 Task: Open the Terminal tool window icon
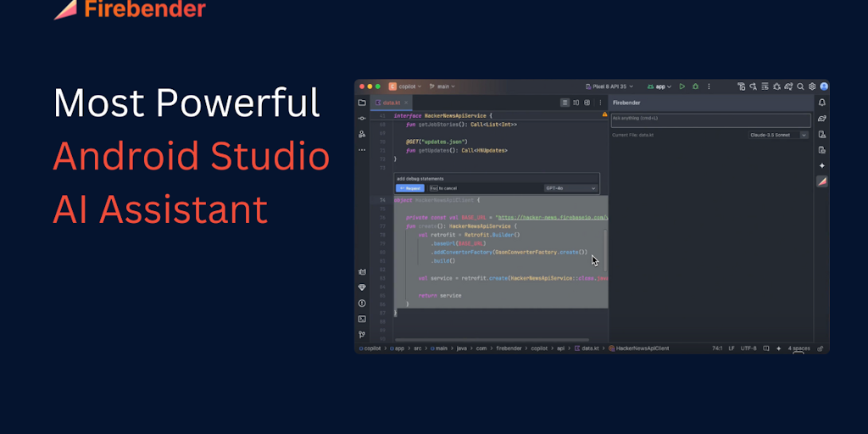click(x=362, y=319)
